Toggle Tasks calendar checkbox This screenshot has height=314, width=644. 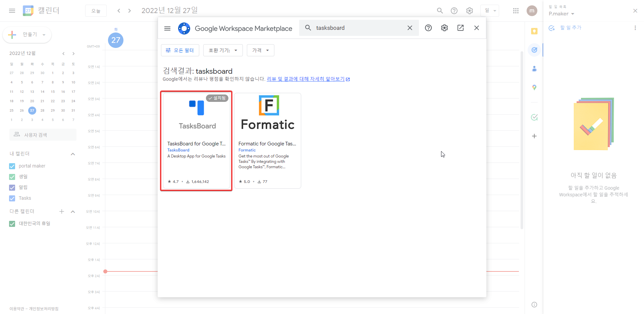[x=12, y=198]
